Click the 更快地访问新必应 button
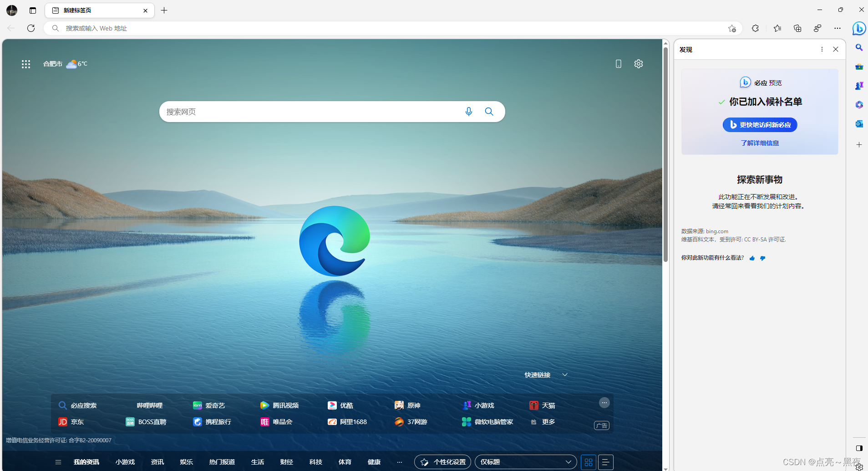 [760, 125]
